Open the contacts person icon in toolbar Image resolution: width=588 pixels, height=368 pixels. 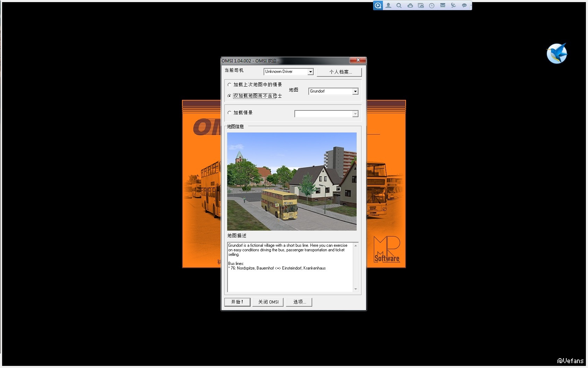tap(388, 6)
